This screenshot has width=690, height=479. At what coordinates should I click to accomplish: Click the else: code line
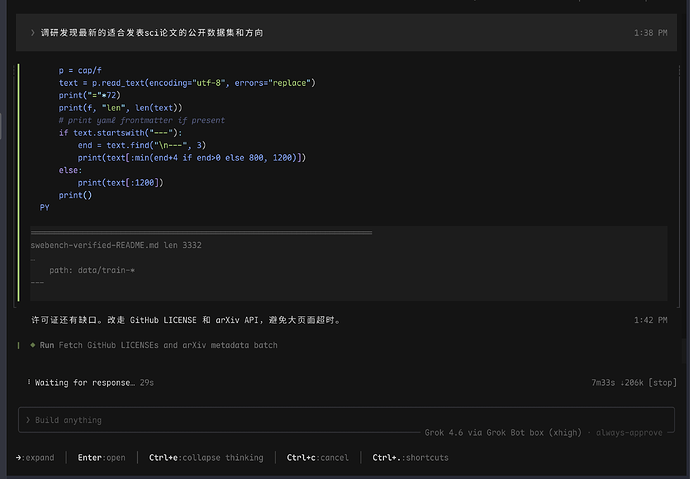[70, 170]
